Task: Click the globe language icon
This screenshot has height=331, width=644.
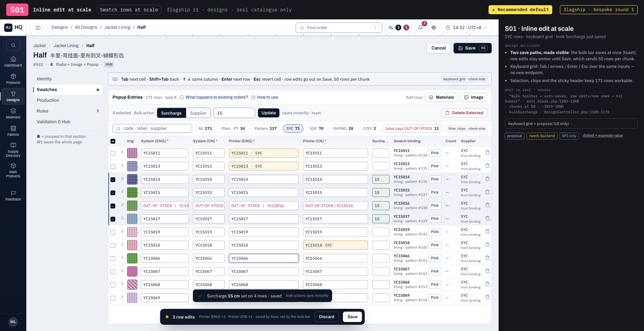Action: pyautogui.click(x=433, y=27)
